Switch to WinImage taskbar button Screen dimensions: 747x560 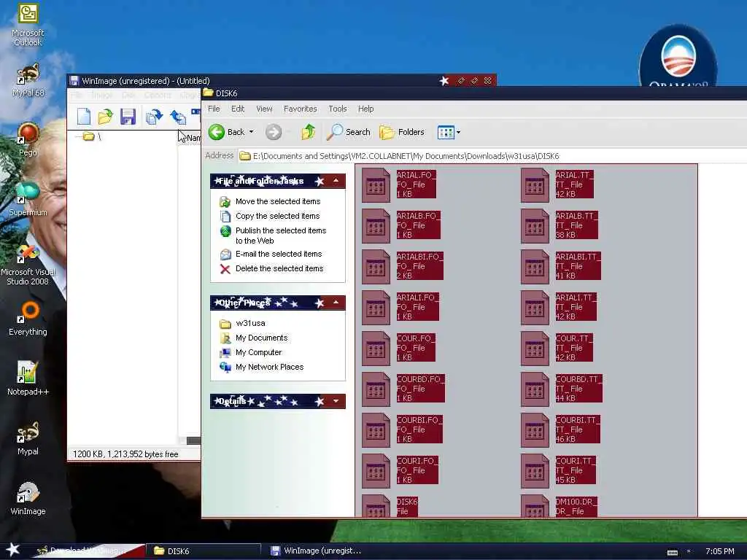tap(317, 551)
